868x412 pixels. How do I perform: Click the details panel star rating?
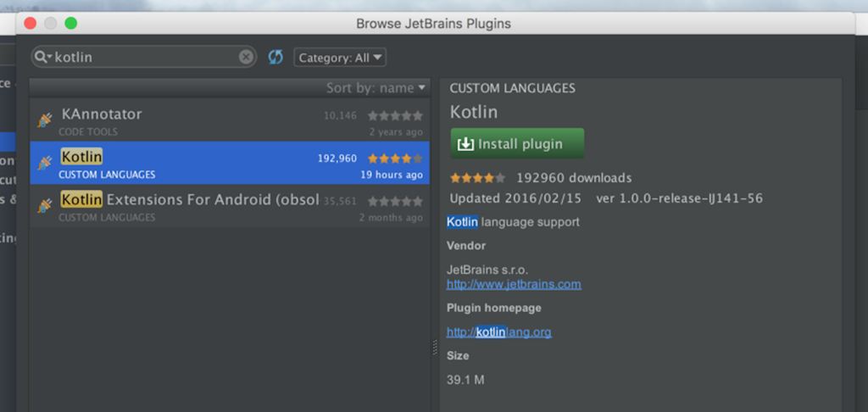tap(478, 178)
